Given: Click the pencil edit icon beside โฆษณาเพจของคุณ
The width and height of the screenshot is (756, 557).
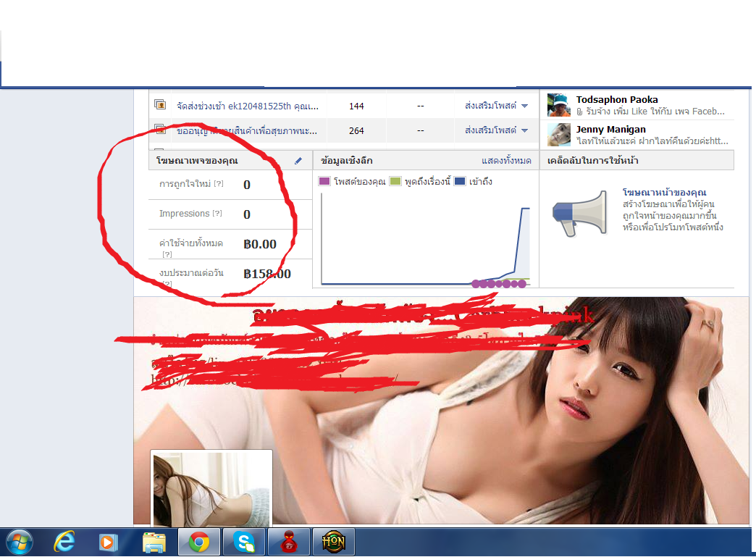Looking at the screenshot, I should pyautogui.click(x=298, y=161).
